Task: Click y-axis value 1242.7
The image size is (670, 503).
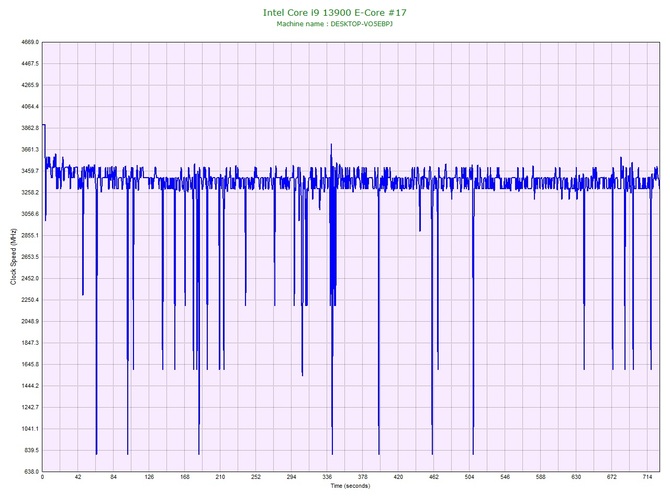Action: [x=30, y=407]
